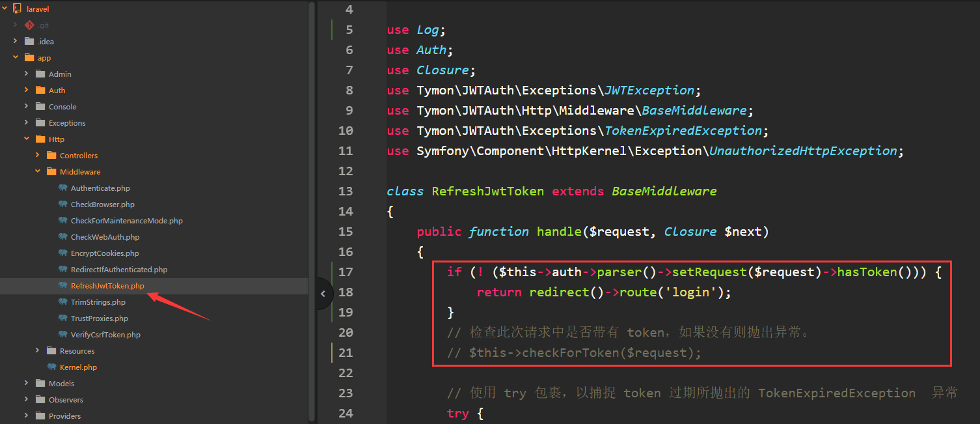Click the Admin folder icon
The image size is (980, 424).
click(x=40, y=74)
